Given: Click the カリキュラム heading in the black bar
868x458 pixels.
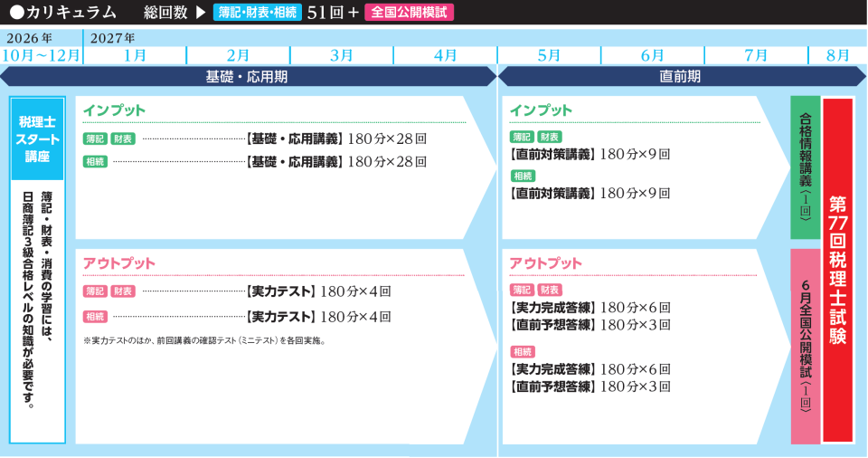Looking at the screenshot, I should [63, 12].
